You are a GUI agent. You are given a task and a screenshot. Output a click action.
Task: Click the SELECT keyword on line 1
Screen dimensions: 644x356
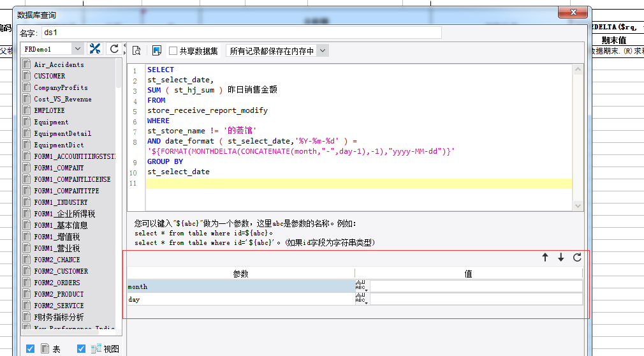tap(161, 70)
